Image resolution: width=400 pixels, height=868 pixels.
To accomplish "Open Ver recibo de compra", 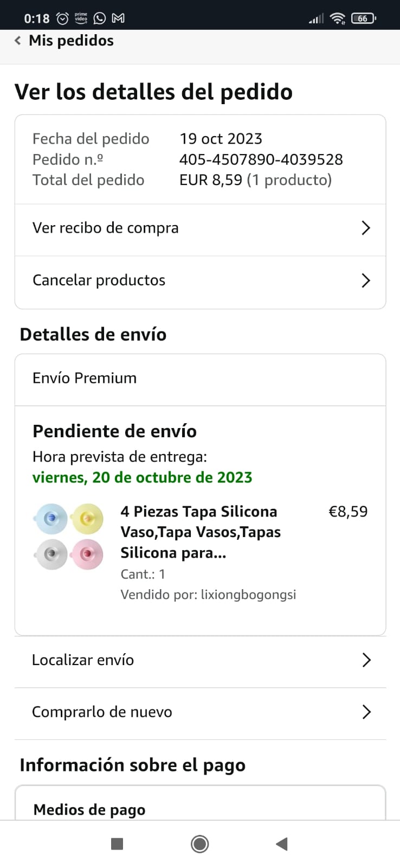I will pos(106,228).
